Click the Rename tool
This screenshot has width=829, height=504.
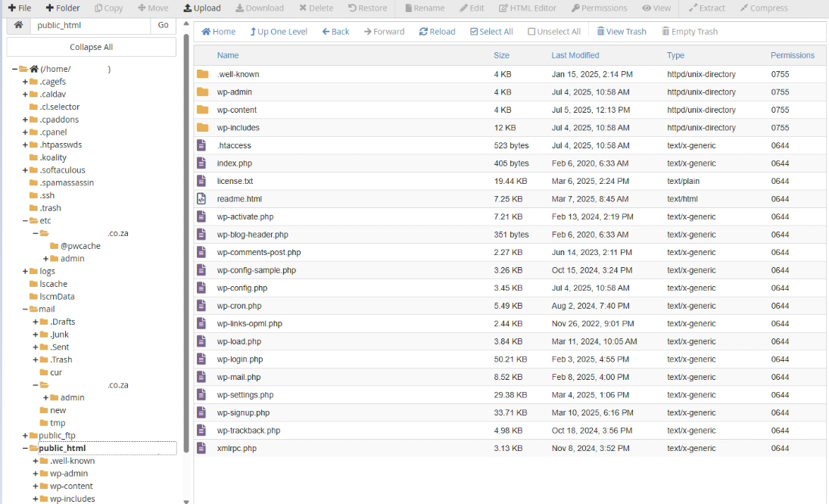[427, 8]
